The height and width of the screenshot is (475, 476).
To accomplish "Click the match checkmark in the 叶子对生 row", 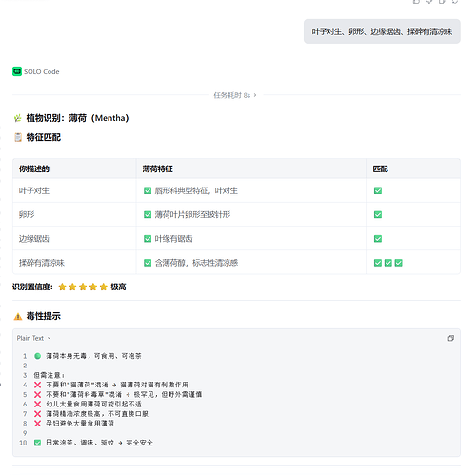I will point(378,190).
